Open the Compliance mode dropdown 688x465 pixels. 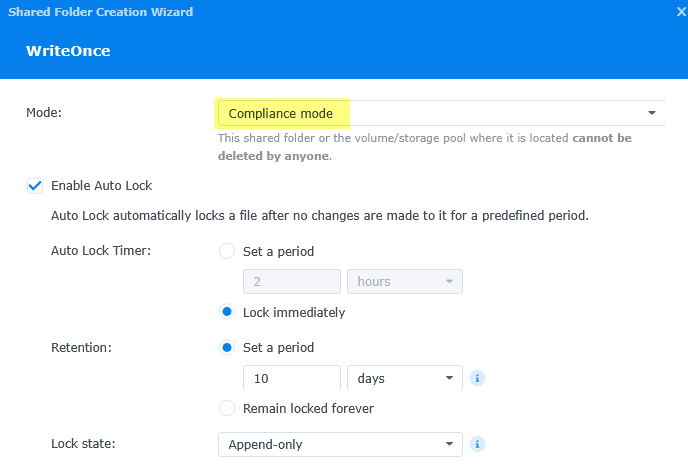coord(440,113)
